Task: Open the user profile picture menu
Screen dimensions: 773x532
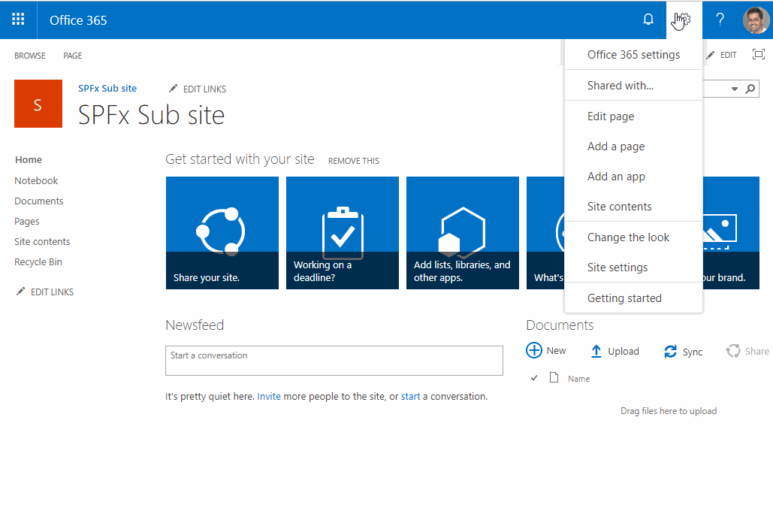Action: [756, 20]
